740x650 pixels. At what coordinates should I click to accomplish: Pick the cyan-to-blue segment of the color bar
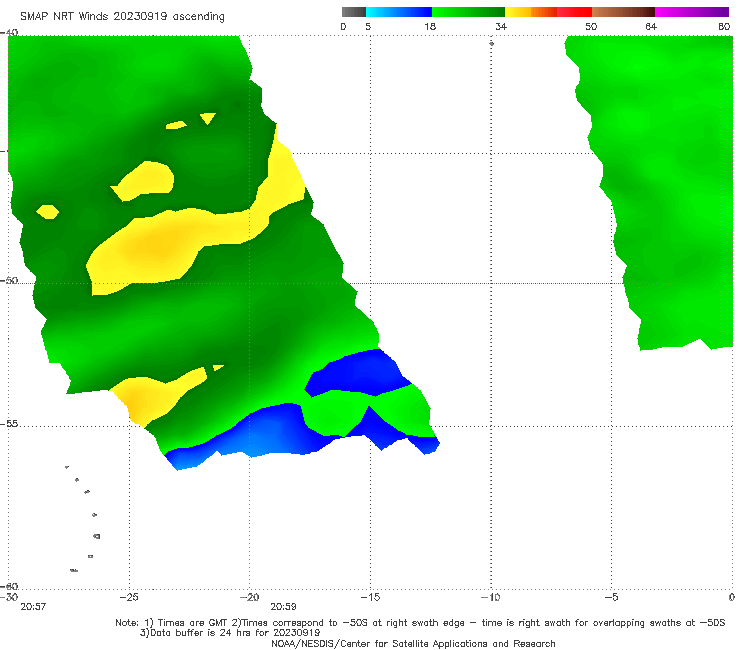pos(399,12)
